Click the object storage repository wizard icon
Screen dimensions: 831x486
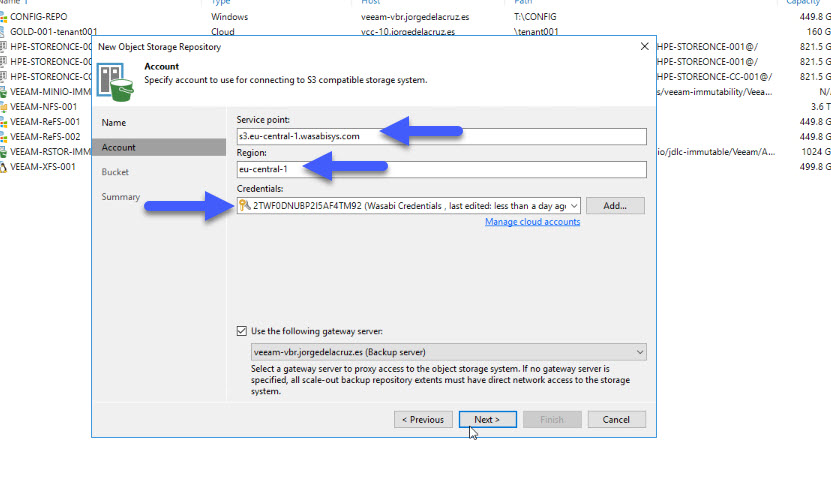point(115,82)
